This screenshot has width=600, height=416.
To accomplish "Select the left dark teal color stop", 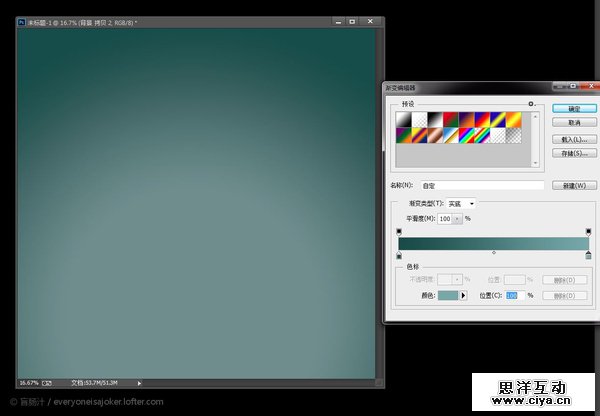I will point(399,255).
